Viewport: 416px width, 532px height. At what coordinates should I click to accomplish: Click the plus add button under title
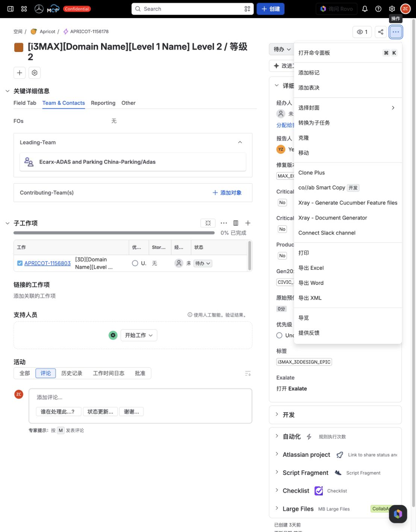coord(20,73)
